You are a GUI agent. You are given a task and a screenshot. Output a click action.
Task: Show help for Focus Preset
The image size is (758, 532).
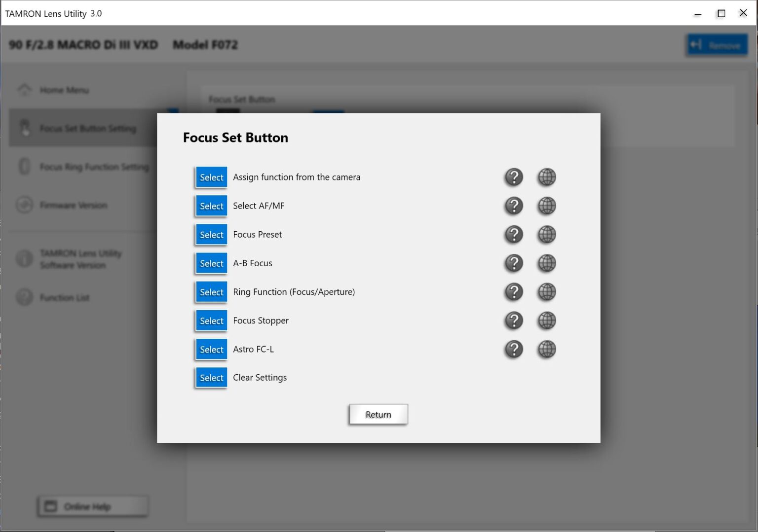pos(514,235)
